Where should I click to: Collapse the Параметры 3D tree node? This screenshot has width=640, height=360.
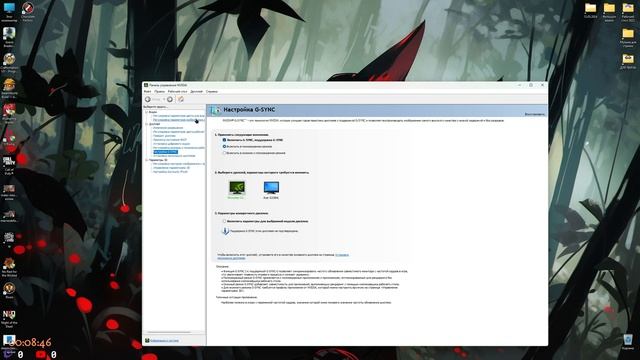coord(147,160)
